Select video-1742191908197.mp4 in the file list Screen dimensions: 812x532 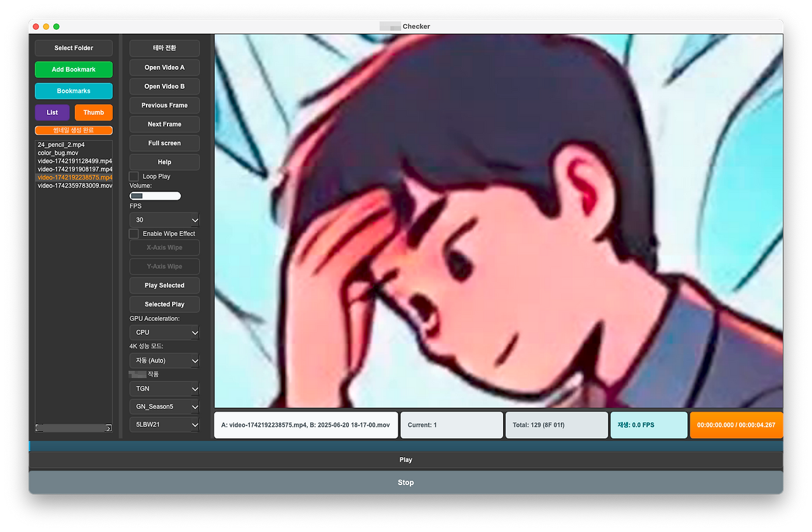pos(75,170)
